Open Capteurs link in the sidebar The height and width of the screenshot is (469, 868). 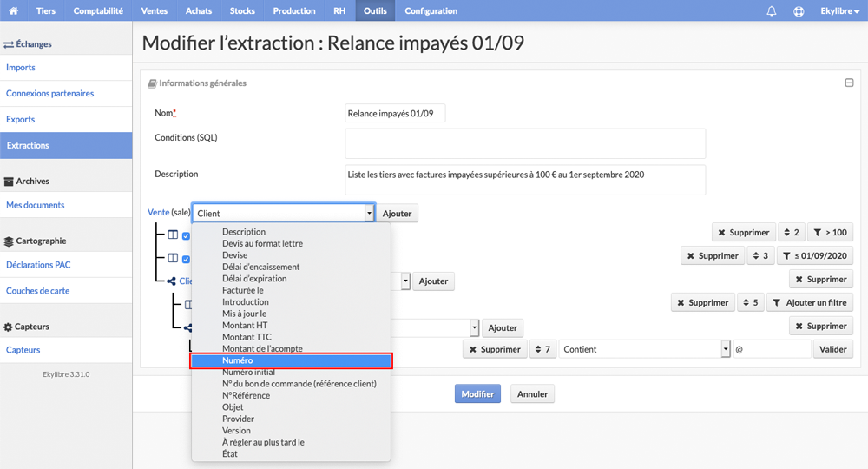[23, 350]
